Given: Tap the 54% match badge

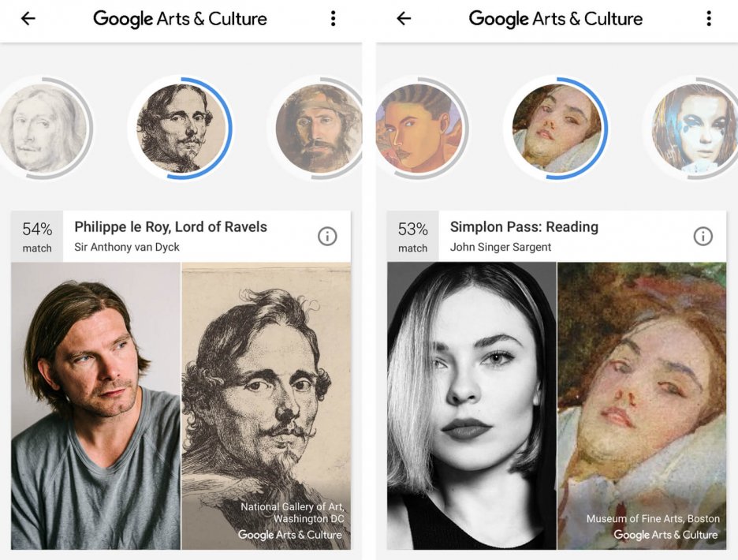Looking at the screenshot, I should (x=37, y=237).
